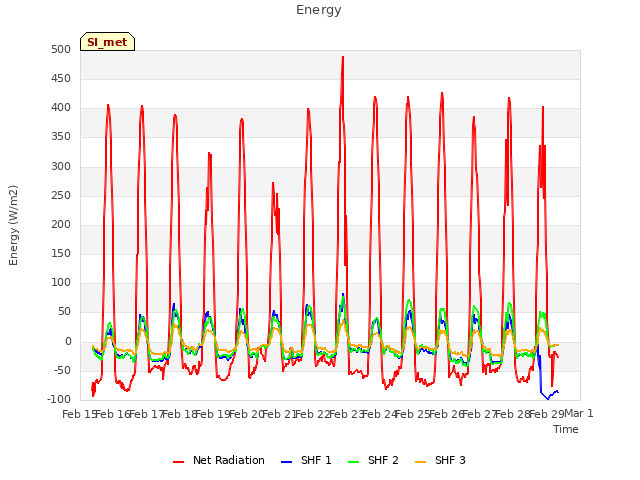Click the tallest Net Radiation peak near Feb 23
This screenshot has width=640, height=480.
click(343, 57)
